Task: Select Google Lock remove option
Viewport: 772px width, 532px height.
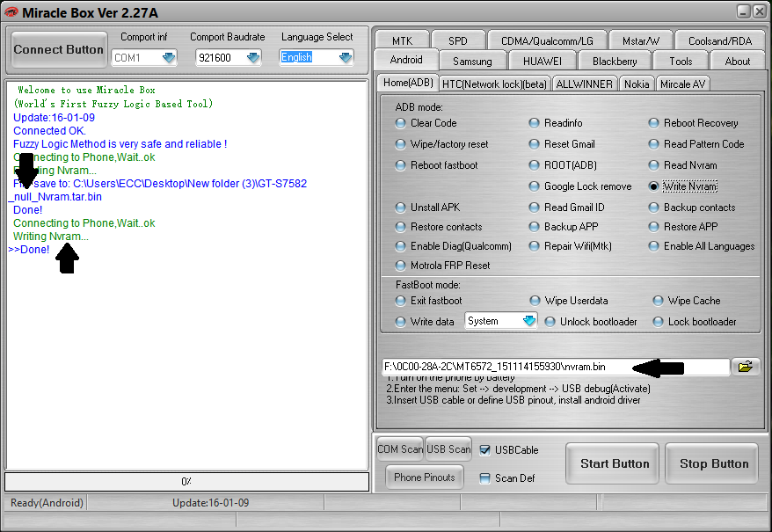Action: (534, 186)
